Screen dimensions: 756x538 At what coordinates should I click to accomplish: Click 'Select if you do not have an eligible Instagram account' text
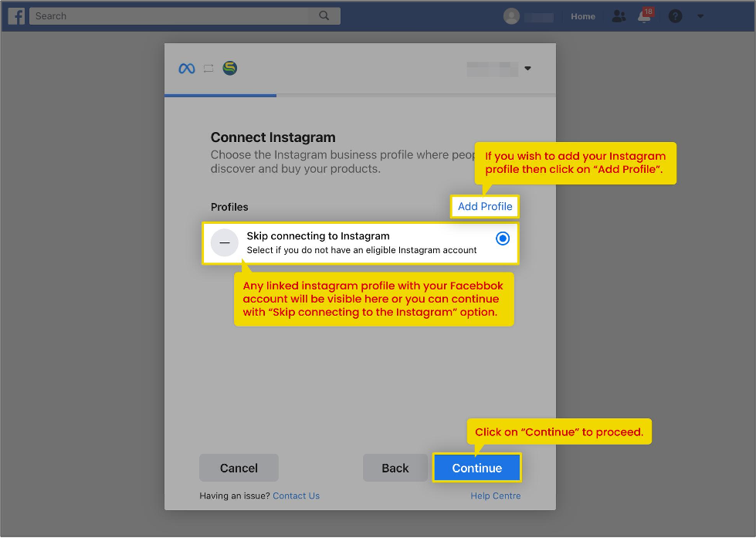pos(361,250)
